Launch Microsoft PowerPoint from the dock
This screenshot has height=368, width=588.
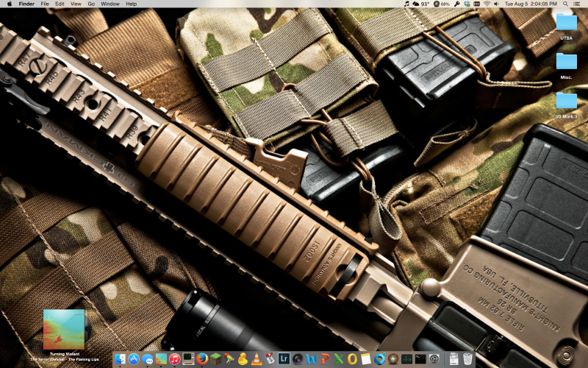click(325, 359)
